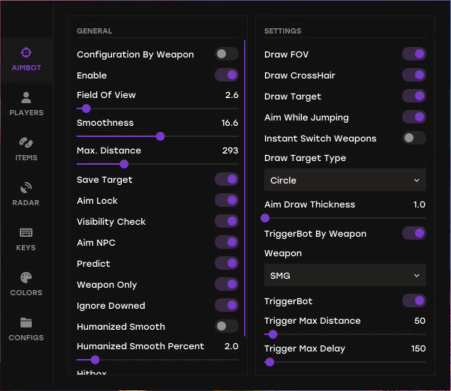
Task: Toggle the Draw CrossHair switch
Action: [x=414, y=75]
